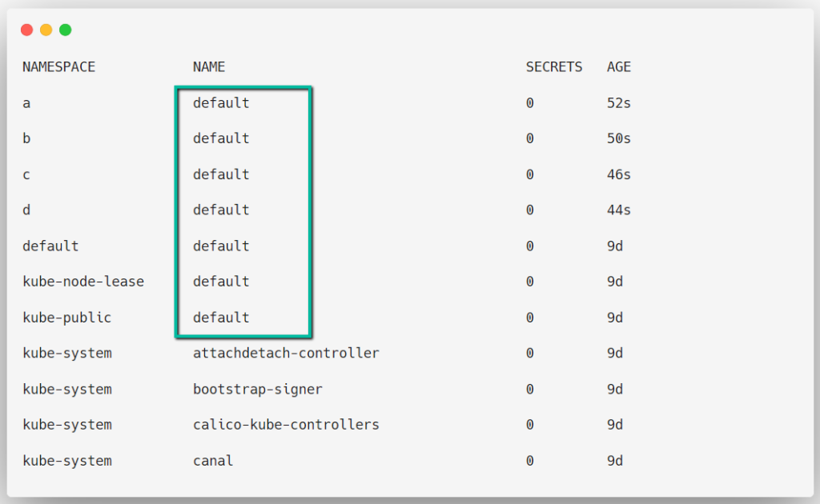Click the SECRETS column header
Viewport: 820px width, 504px height.
pyautogui.click(x=554, y=66)
